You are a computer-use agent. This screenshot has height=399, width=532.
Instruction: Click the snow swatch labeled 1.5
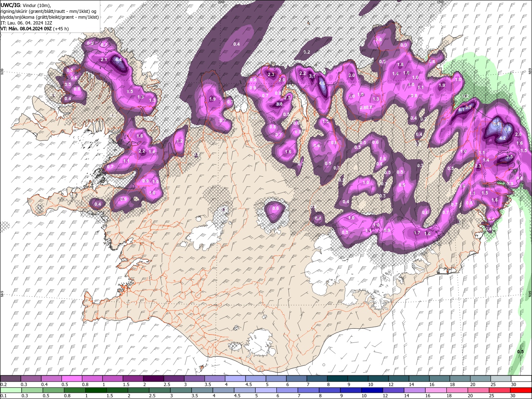133,378
